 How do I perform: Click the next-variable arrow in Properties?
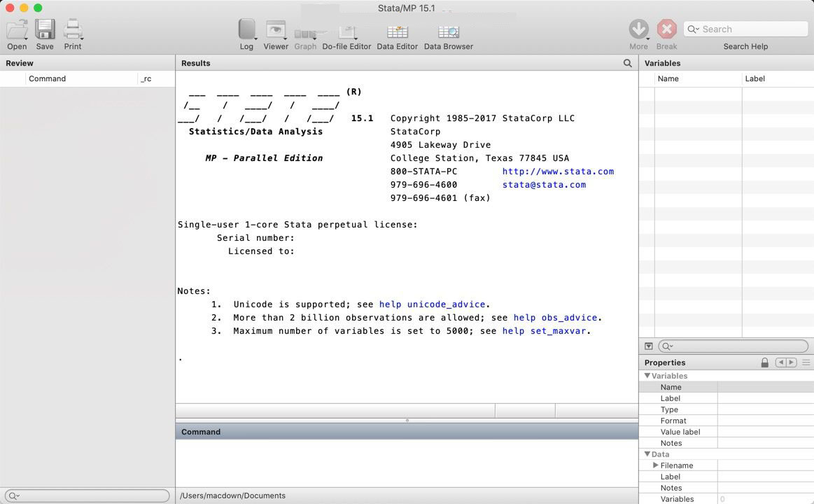click(x=791, y=363)
